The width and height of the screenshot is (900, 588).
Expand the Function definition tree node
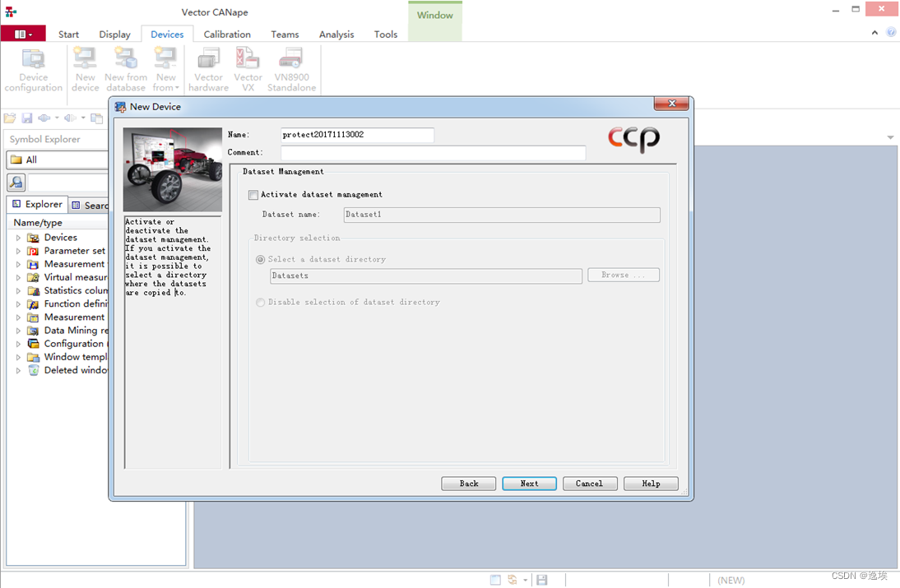tap(18, 304)
